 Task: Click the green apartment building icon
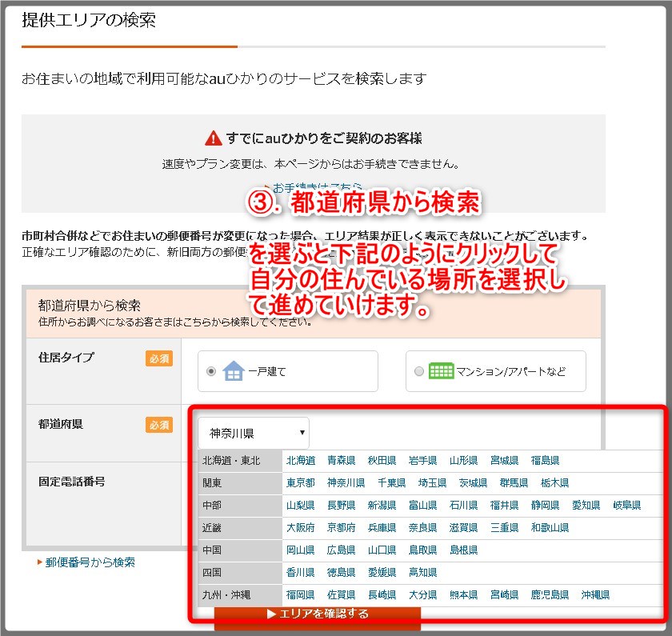point(441,370)
